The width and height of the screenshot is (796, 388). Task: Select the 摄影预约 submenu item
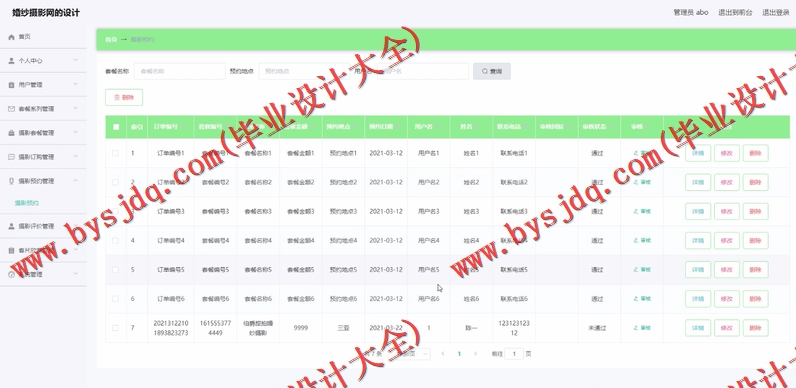[x=27, y=203]
